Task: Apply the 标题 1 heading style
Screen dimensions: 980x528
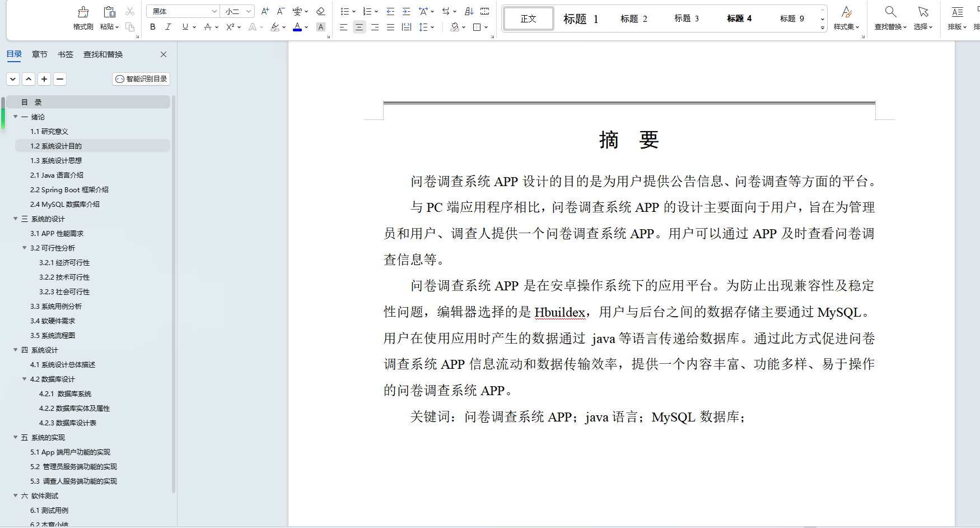Action: coord(581,19)
